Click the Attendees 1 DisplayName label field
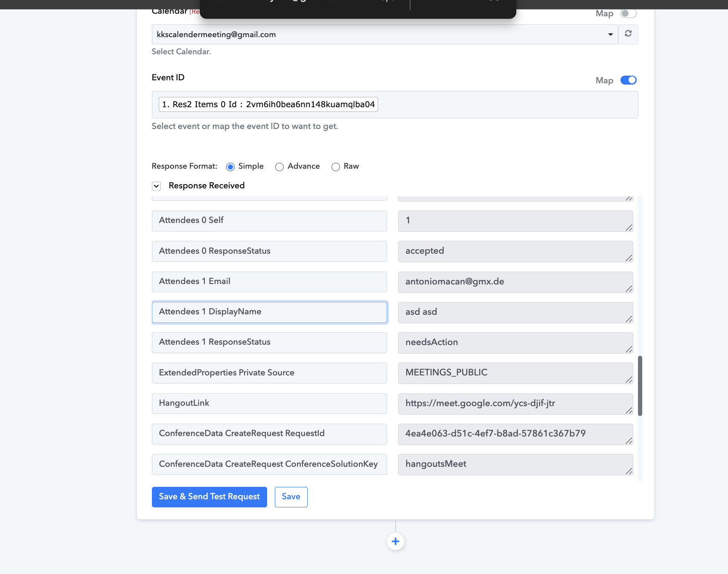The image size is (728, 574). tap(269, 312)
